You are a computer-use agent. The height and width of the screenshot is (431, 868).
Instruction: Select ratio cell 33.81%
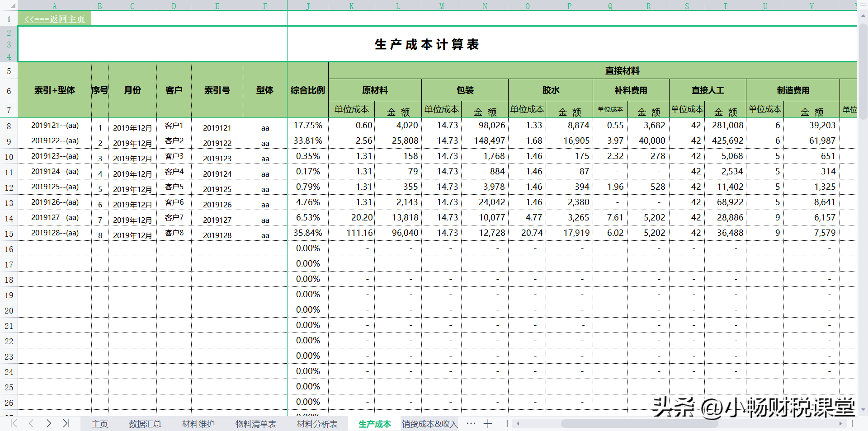[x=308, y=141]
